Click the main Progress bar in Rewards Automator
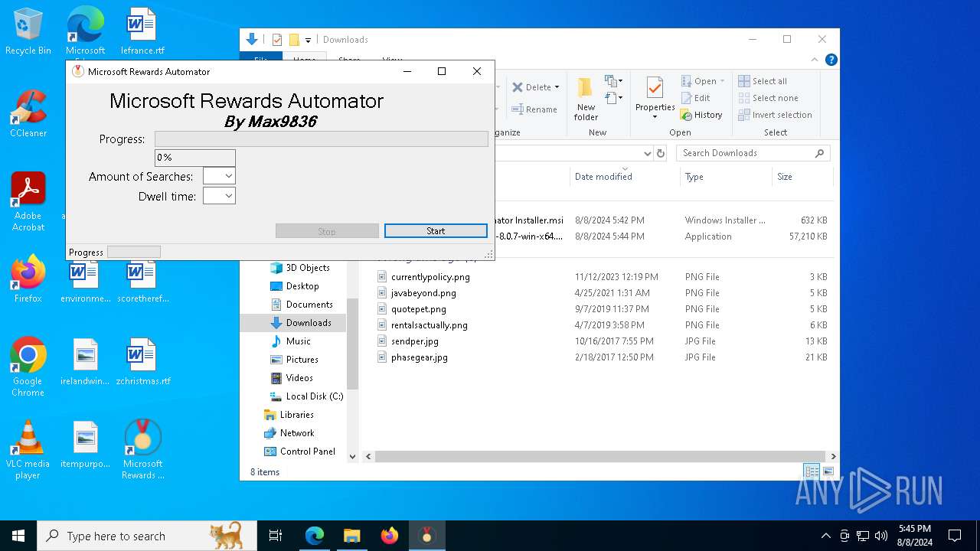 pos(322,139)
